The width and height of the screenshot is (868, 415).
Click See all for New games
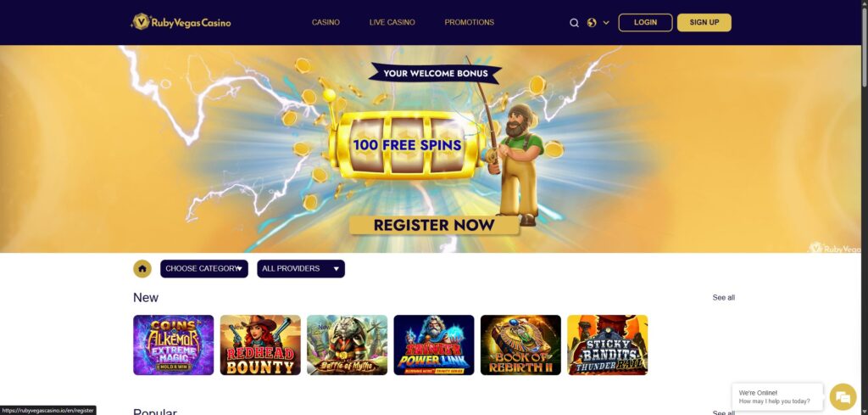point(724,298)
